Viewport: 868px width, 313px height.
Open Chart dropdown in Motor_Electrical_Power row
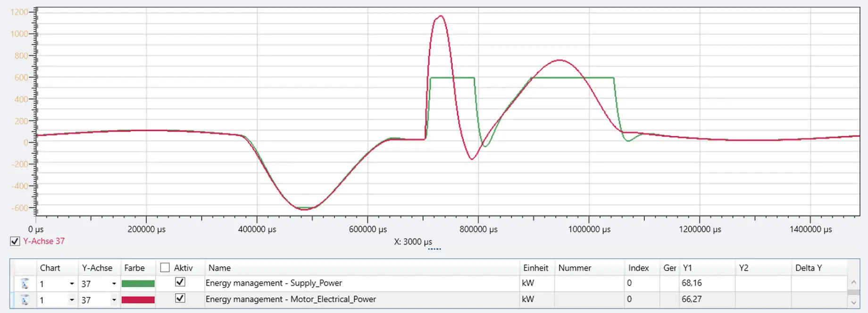[x=72, y=300]
